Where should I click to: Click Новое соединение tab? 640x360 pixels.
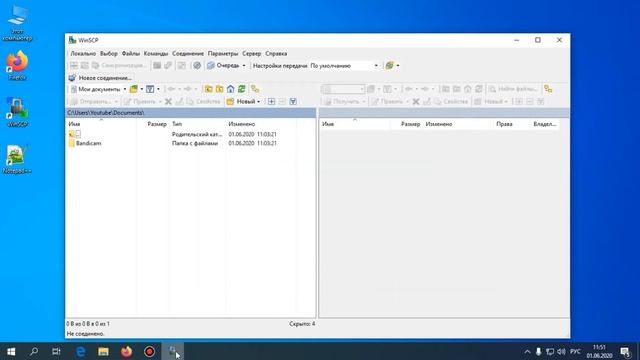pyautogui.click(x=100, y=78)
